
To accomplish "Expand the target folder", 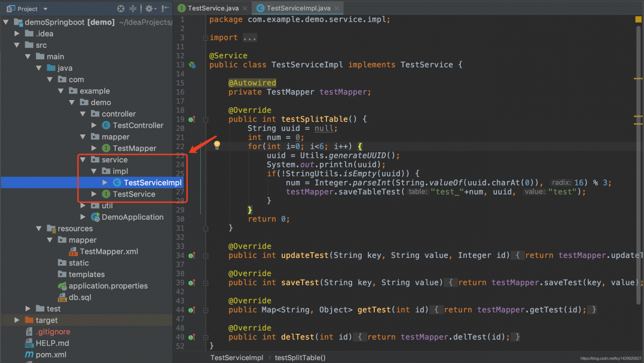I will (17, 320).
